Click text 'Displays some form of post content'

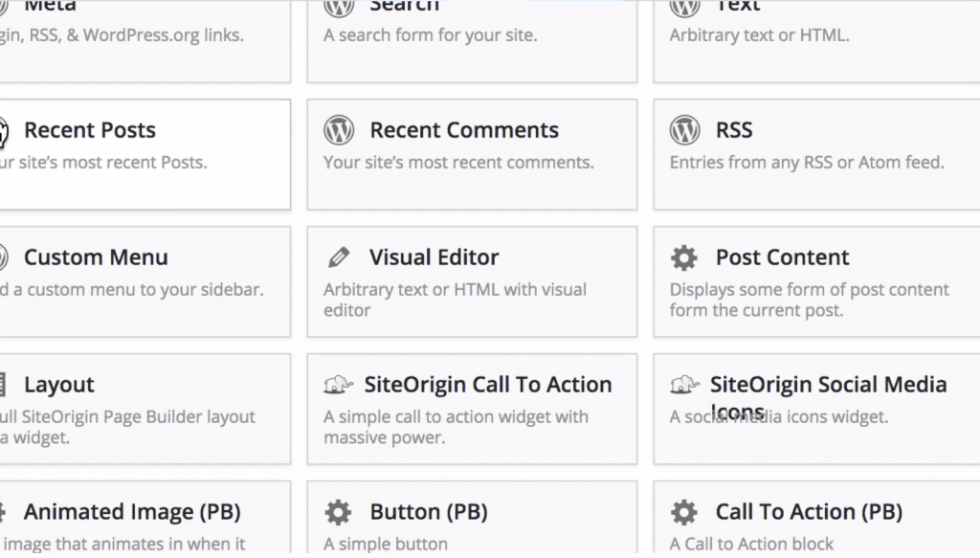[x=810, y=290]
